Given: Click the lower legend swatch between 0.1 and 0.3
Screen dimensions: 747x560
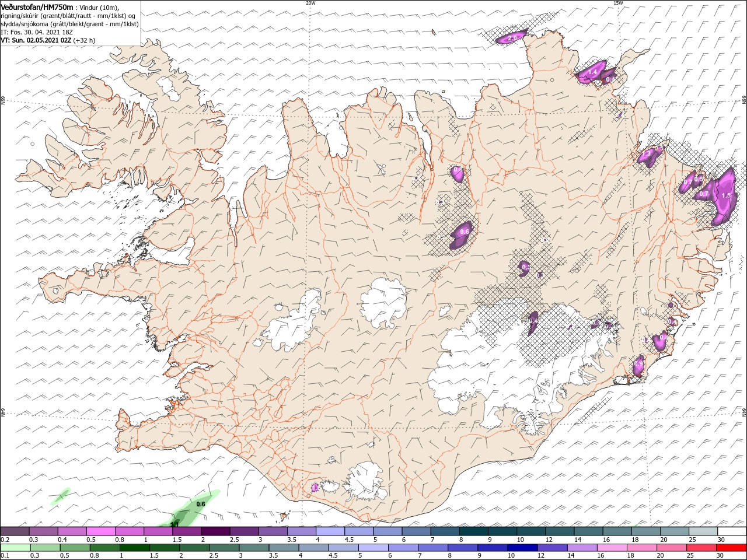Looking at the screenshot, I should 15,548.
